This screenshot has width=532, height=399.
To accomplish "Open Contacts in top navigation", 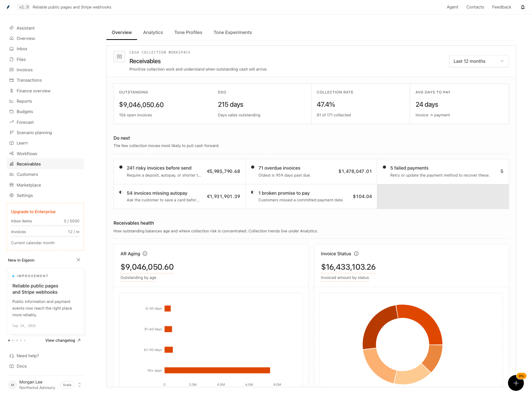I will coord(475,7).
